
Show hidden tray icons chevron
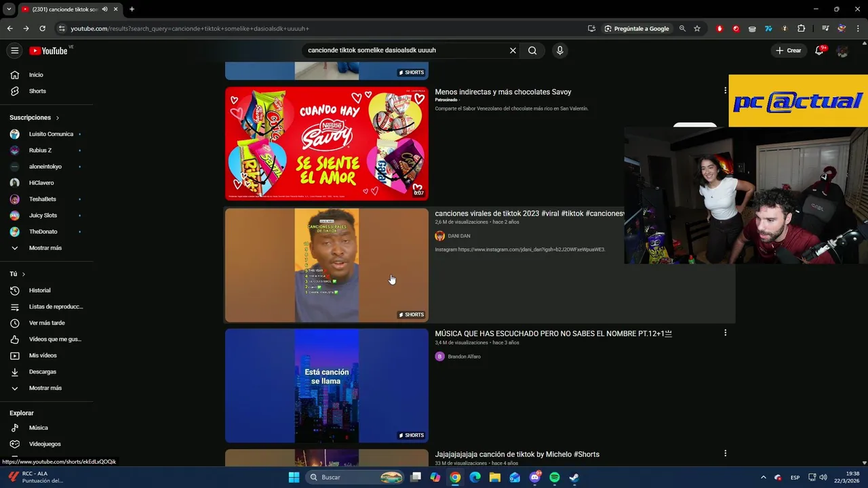[x=763, y=477]
